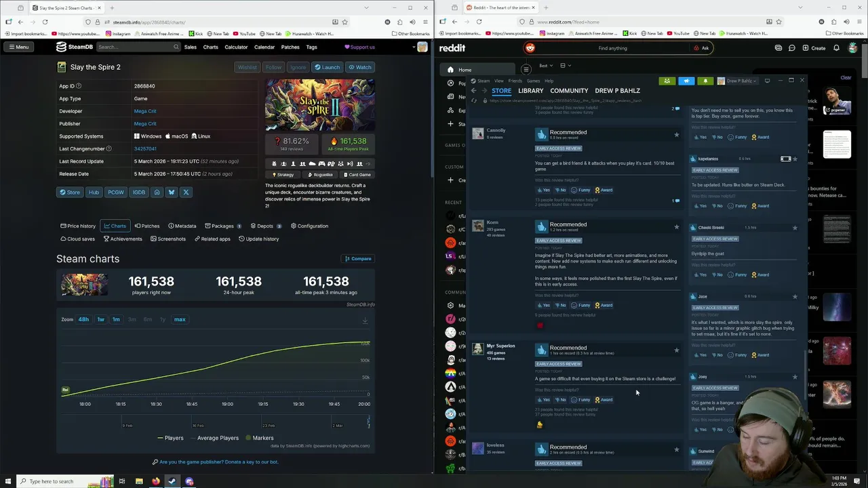The image size is (868, 488).
Task: Click the Slay the Spire 2 capsule image
Action: point(319,105)
